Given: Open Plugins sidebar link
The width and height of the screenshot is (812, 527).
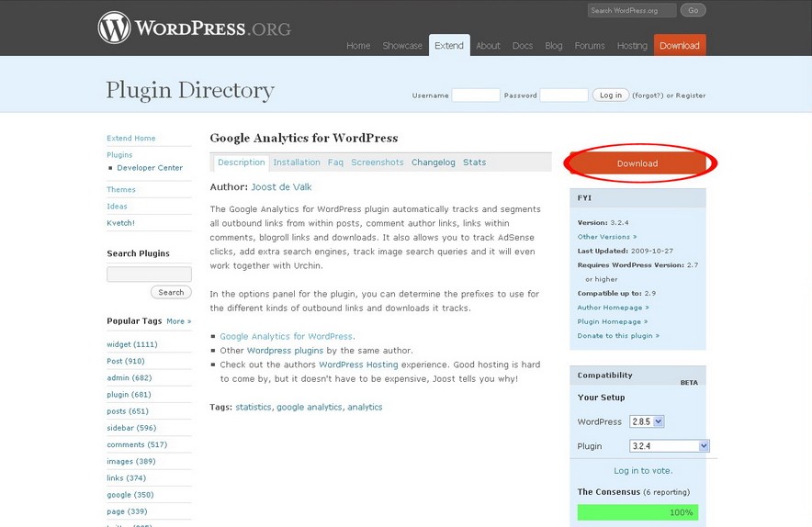Looking at the screenshot, I should tap(119, 155).
